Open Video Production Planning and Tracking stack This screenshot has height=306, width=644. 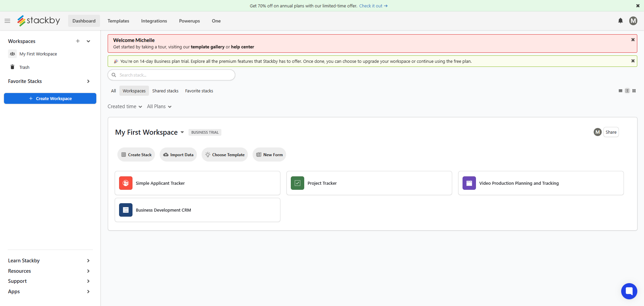pyautogui.click(x=541, y=183)
